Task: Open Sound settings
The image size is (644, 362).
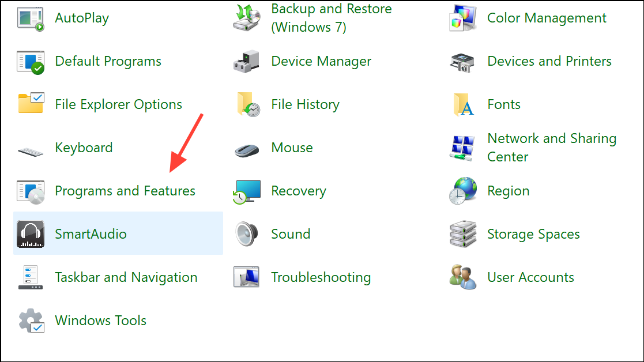Action: click(290, 233)
